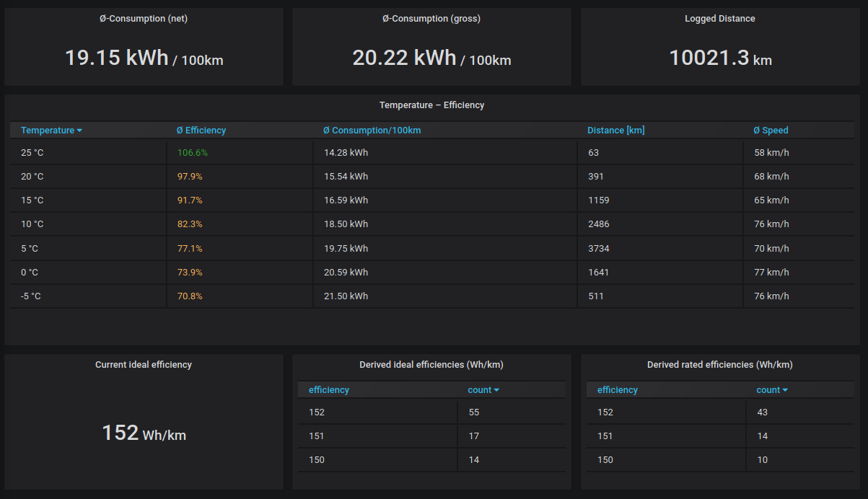This screenshot has width=868, height=499.
Task: Click the 21.50 kWh consumption cell
Action: tap(445, 296)
